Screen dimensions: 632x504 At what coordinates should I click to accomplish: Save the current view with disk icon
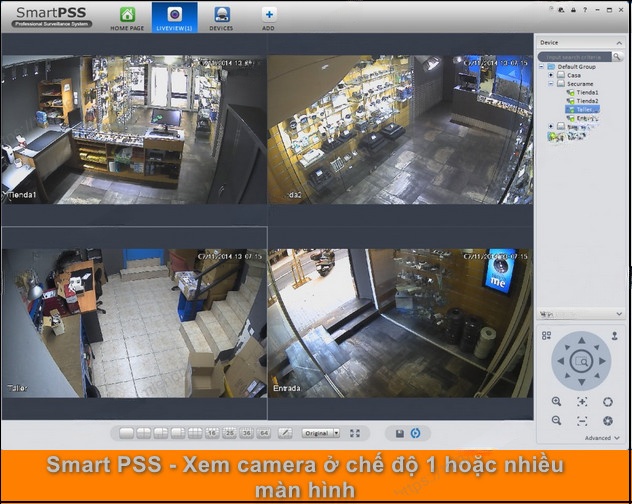pyautogui.click(x=399, y=433)
